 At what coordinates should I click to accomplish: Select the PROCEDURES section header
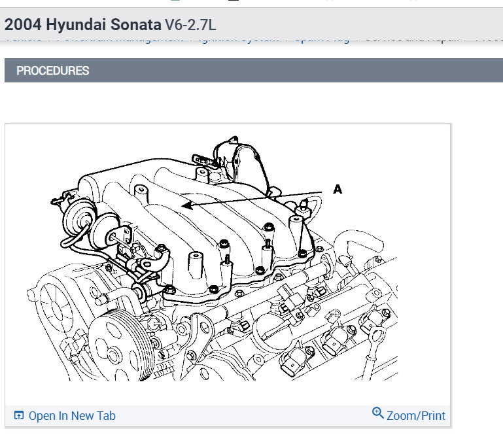point(253,71)
